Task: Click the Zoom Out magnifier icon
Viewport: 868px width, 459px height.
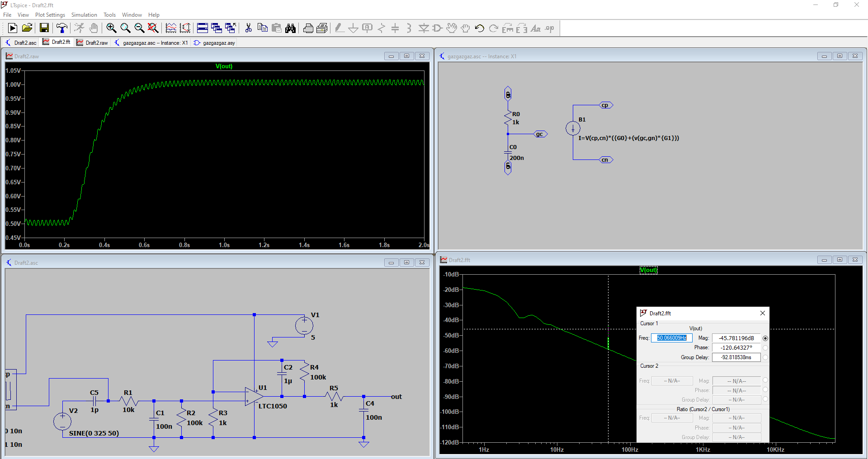Action: coord(139,28)
